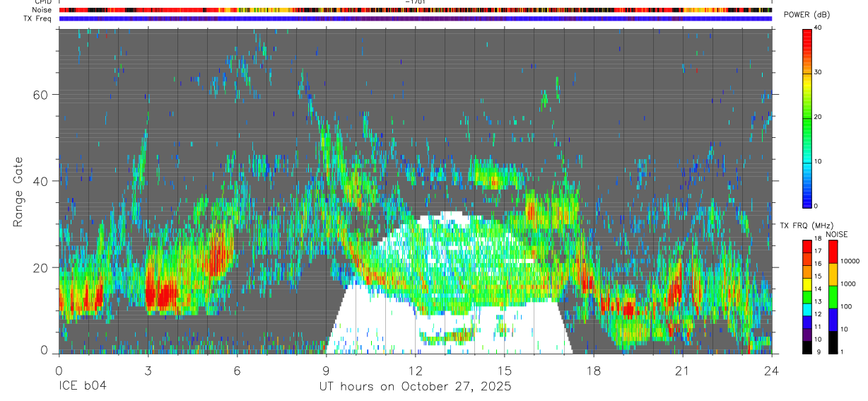Click the Range Gate axis title

pyautogui.click(x=18, y=192)
